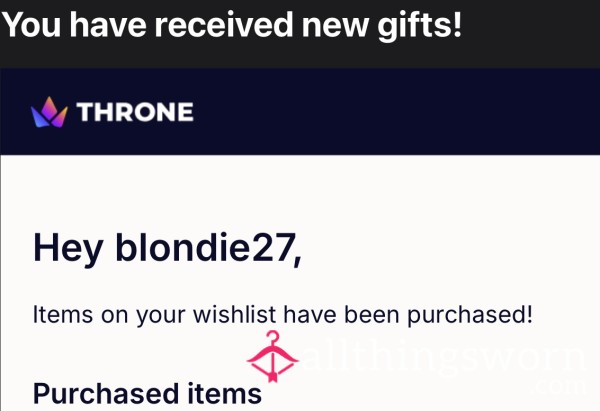The height and width of the screenshot is (411, 600).
Task: Click the dark navy Throne header banner
Action: coord(300,111)
